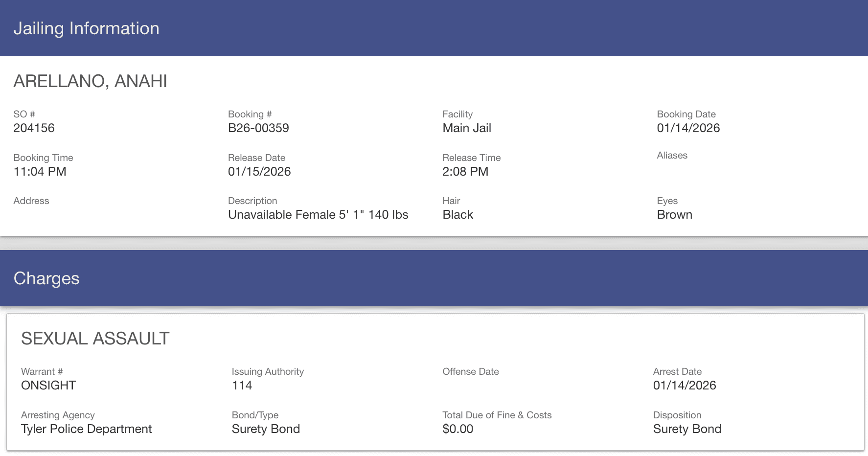The height and width of the screenshot is (456, 868).
Task: Click the Aliases field label
Action: point(672,155)
